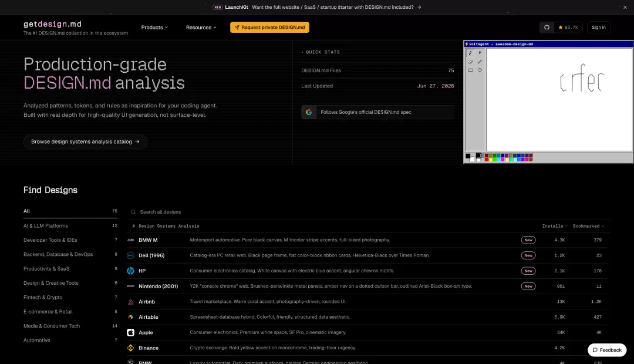
Task: Select E-commerce & Retail category
Action: pyautogui.click(x=70, y=311)
